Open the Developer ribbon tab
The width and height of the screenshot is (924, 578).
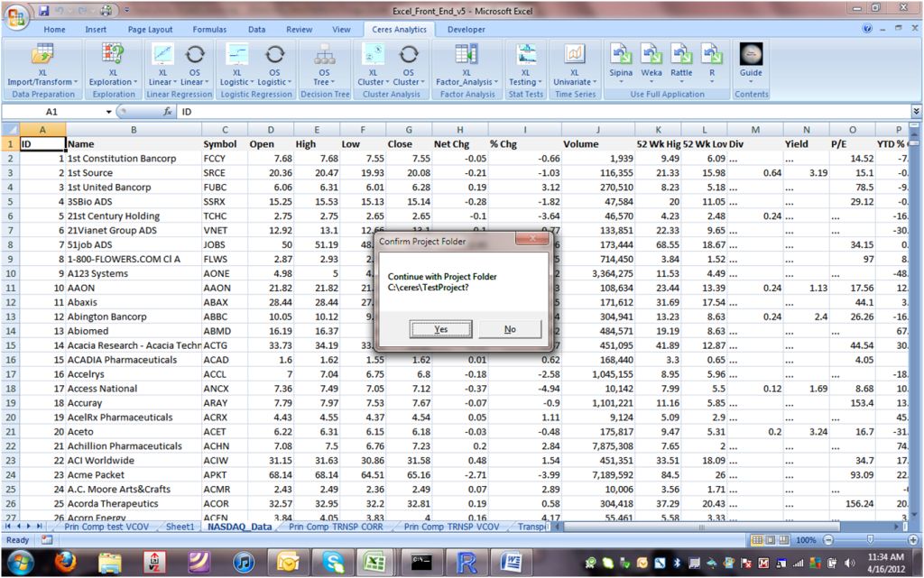point(467,30)
